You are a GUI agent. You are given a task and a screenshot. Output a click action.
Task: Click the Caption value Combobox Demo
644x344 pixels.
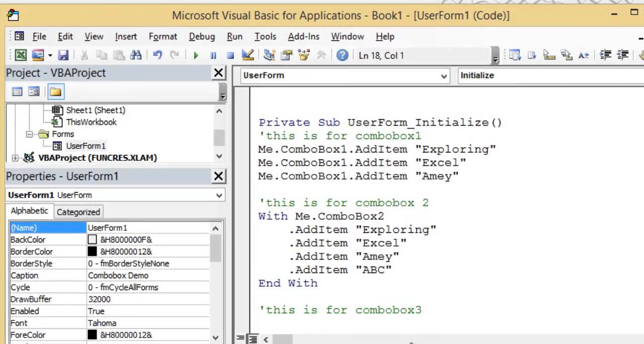[118, 276]
